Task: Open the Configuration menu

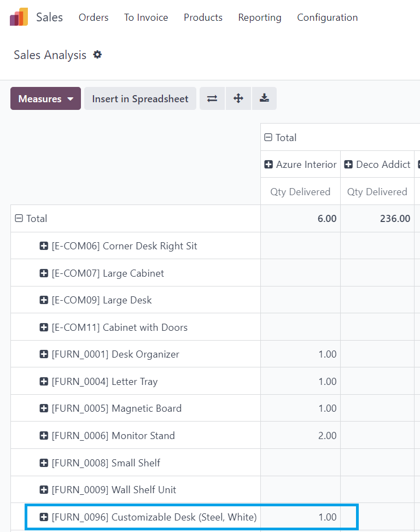Action: point(328,17)
